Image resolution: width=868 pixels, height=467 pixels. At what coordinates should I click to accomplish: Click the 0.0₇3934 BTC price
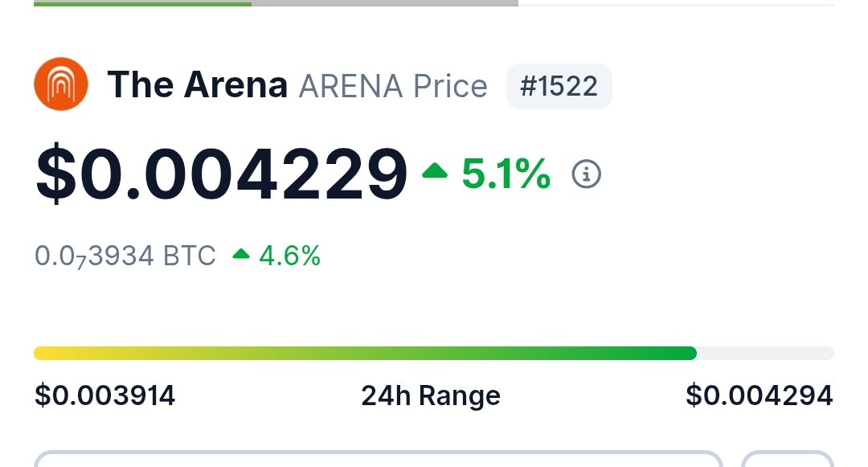(125, 256)
